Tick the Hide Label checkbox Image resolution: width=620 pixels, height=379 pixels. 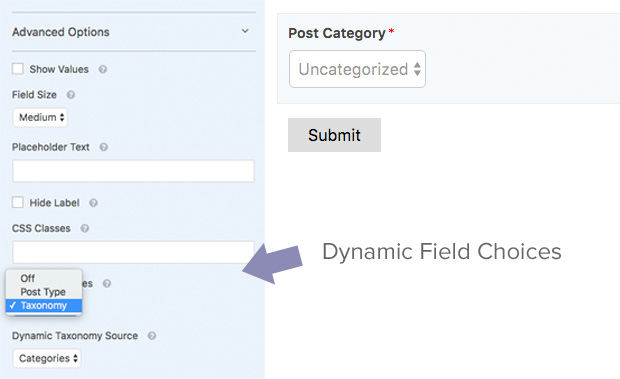click(x=18, y=202)
